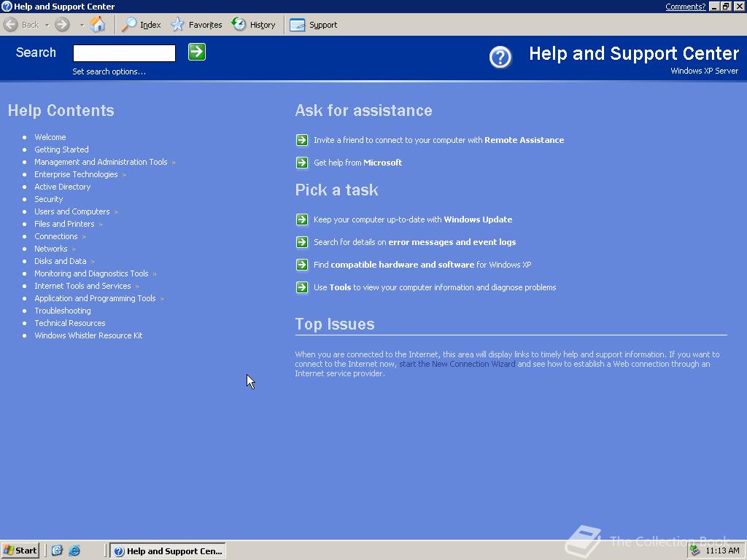This screenshot has width=747, height=560.
Task: Click green arrow beside error messages task
Action: (302, 242)
